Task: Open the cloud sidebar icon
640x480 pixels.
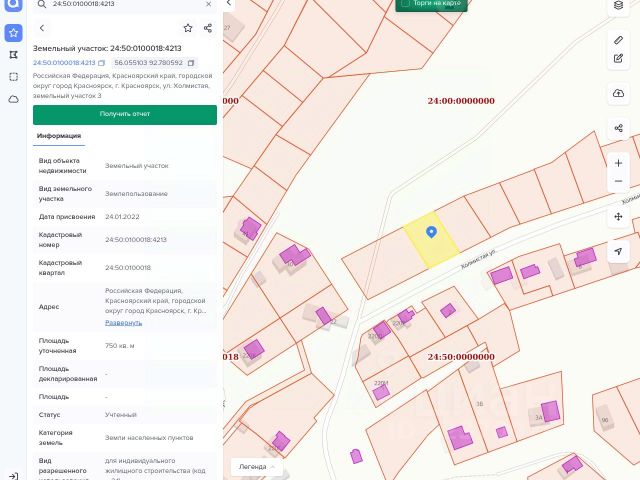Action: pyautogui.click(x=13, y=99)
